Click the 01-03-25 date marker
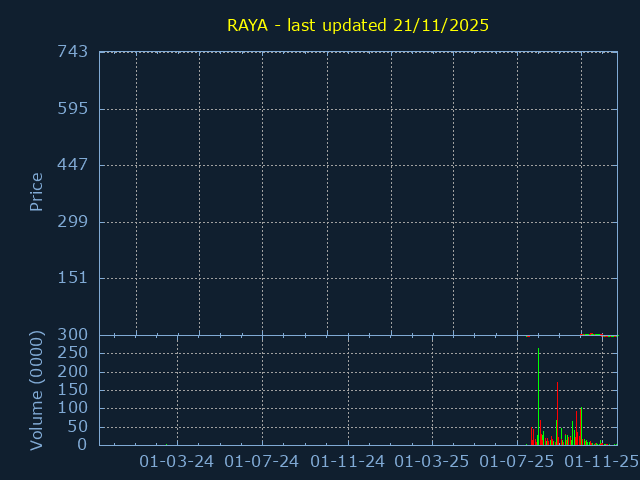 (432, 461)
